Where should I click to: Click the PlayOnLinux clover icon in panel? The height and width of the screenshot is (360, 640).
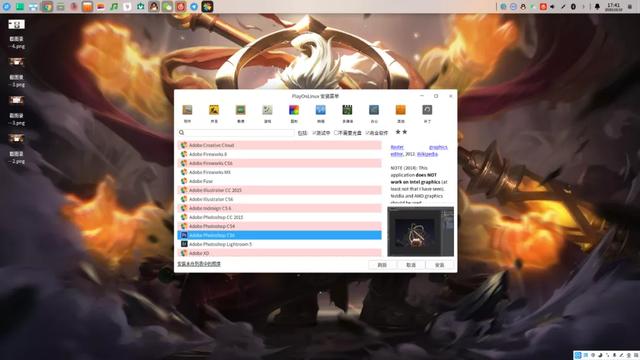point(207,7)
